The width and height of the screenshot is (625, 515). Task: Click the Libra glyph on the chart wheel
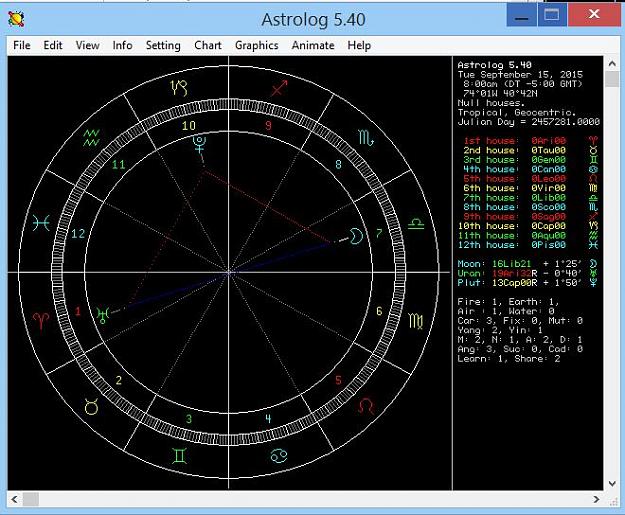click(x=416, y=224)
